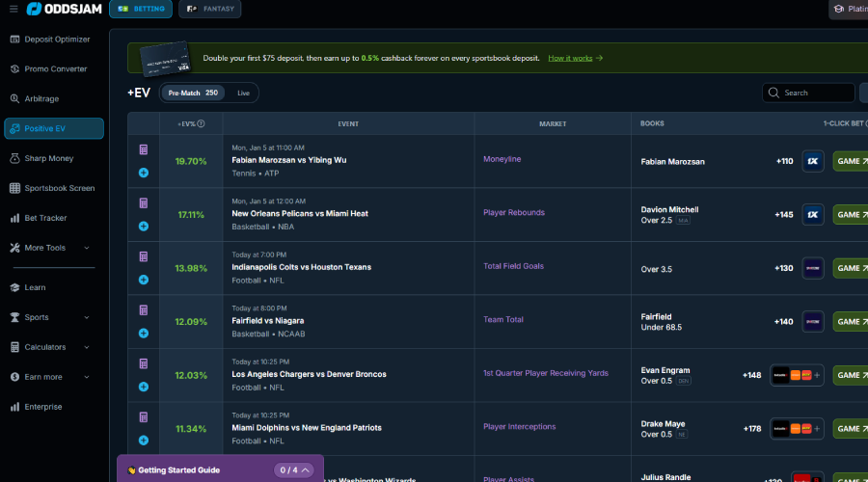Screen dimensions: 868x482
Task: Click the Player Rebounds market link
Action: coord(514,212)
